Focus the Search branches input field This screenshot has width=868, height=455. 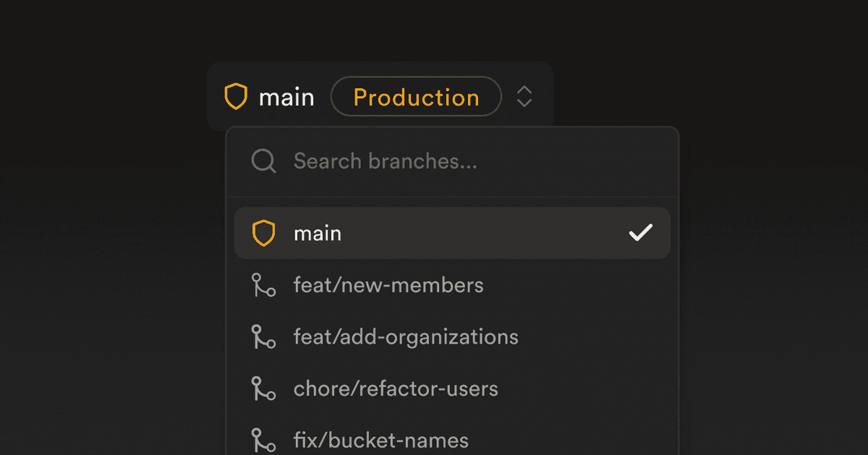[x=434, y=161]
